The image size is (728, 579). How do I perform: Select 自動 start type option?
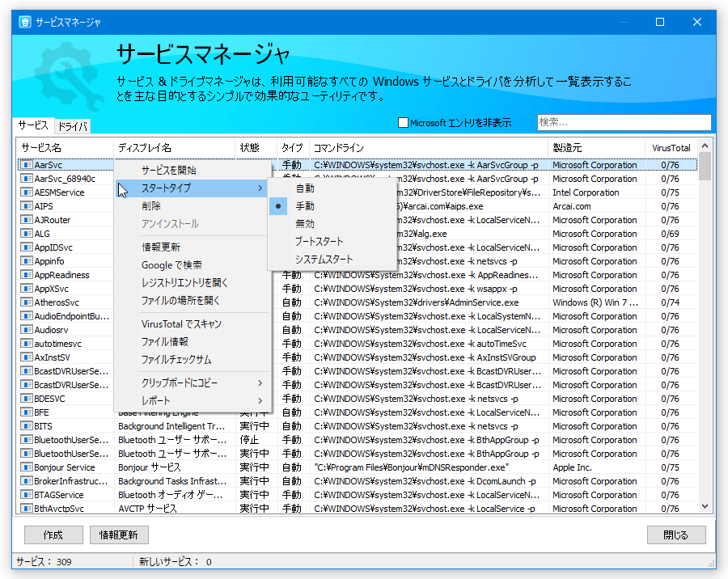pyautogui.click(x=332, y=188)
